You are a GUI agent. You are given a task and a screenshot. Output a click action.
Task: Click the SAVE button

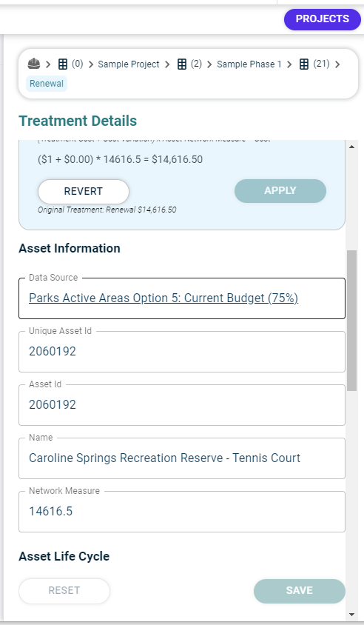300,591
